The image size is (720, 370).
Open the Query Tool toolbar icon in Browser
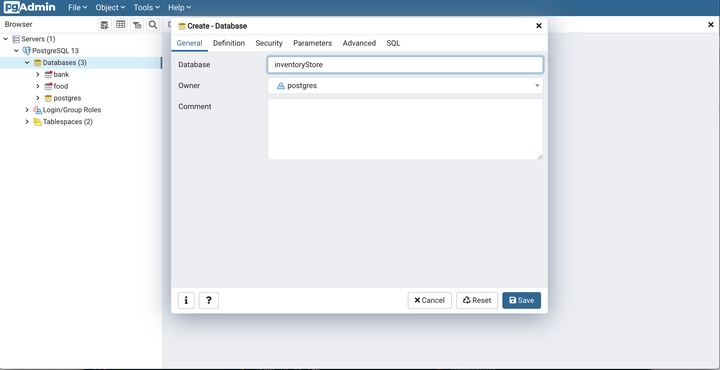pyautogui.click(x=105, y=25)
